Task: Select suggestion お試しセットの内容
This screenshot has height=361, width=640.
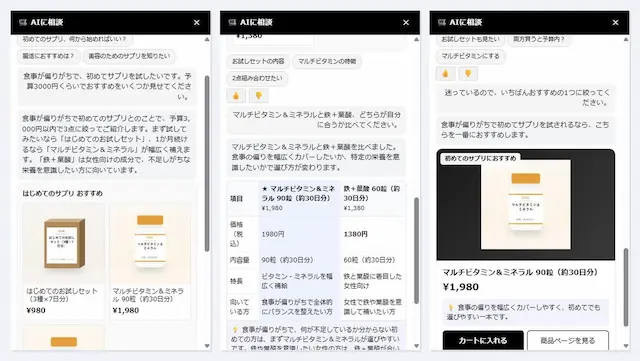Action: coord(258,61)
